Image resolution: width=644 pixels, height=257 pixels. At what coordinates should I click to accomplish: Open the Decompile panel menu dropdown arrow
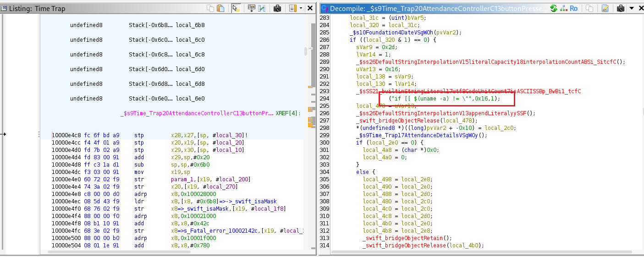tap(632, 8)
